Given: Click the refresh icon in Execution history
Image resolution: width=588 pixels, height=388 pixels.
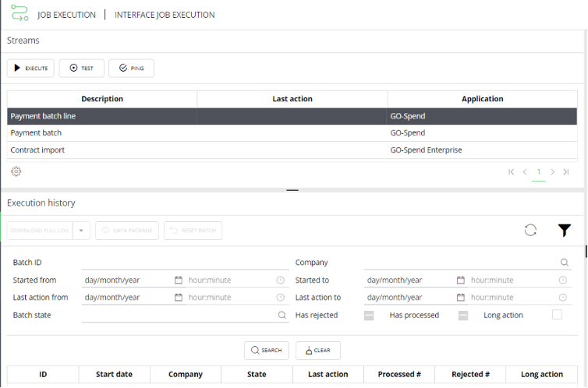Looking at the screenshot, I should [530, 230].
